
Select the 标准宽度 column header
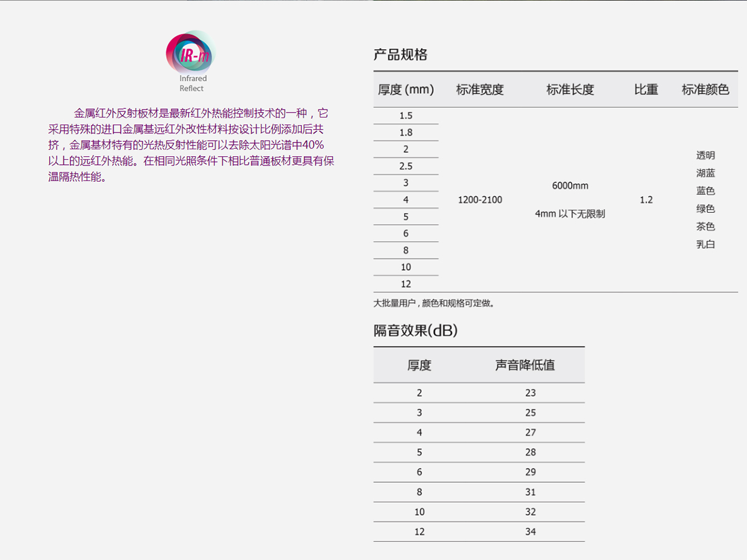(x=479, y=90)
